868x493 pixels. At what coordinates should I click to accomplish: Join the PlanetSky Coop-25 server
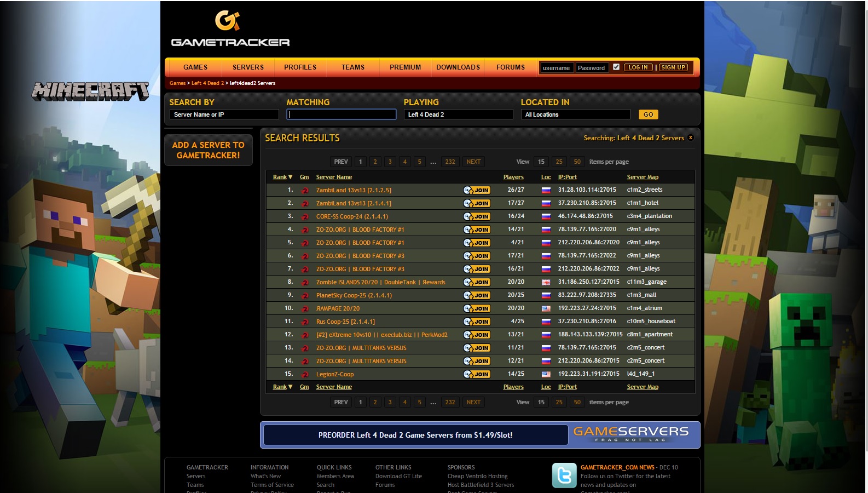pyautogui.click(x=477, y=295)
